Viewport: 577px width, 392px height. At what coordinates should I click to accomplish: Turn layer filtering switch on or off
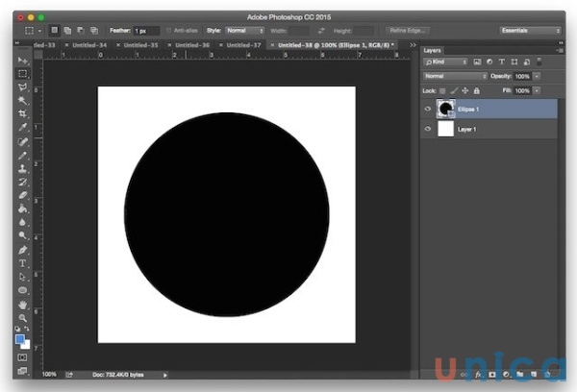click(539, 61)
